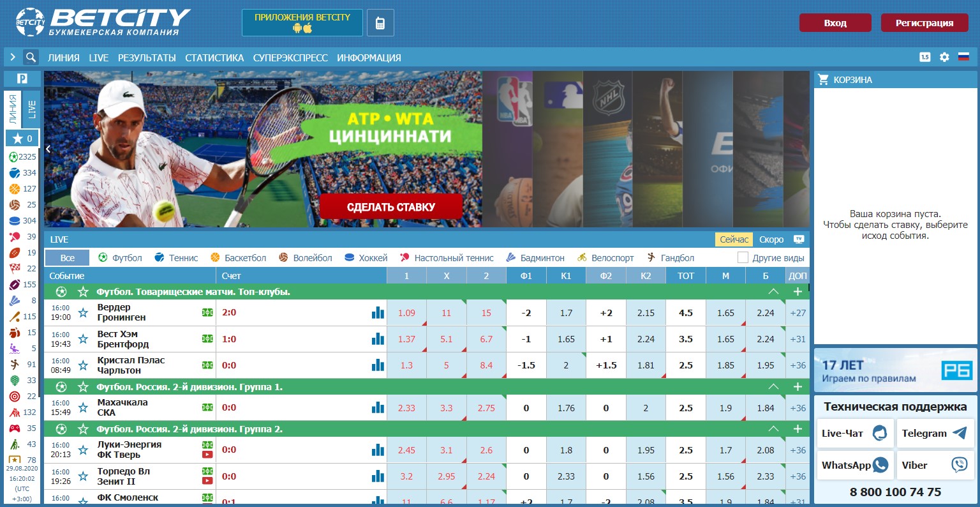Viewport: 980px width, 507px height.
Task: Expand +27 extra markets for Вердер match
Action: pos(798,313)
